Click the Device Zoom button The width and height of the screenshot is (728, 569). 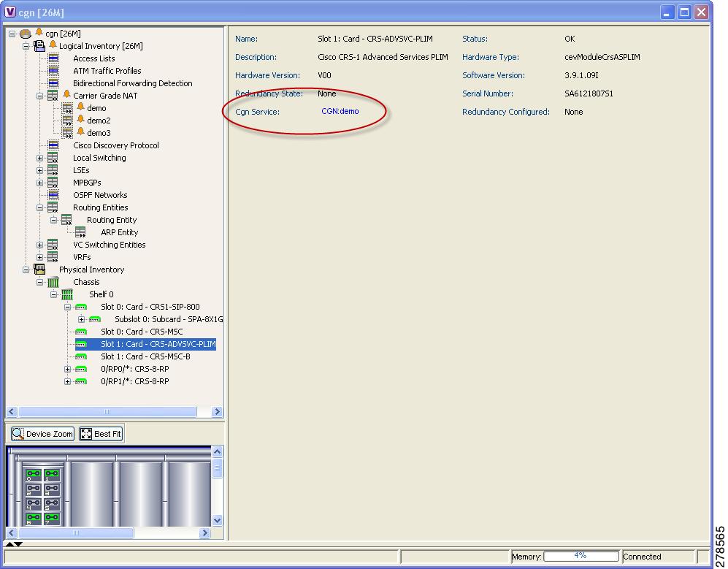[42, 434]
